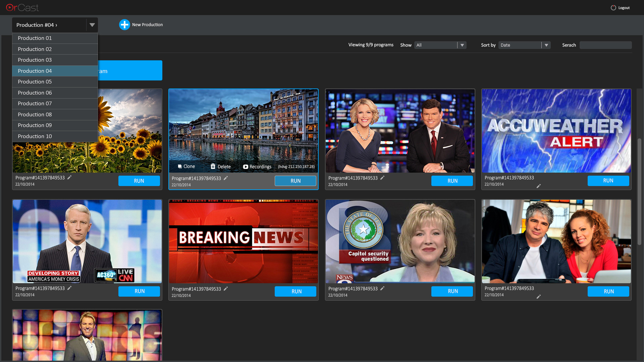Click pencil edit icon on sunflower program
Viewport: 644px width, 362px height.
point(69,177)
